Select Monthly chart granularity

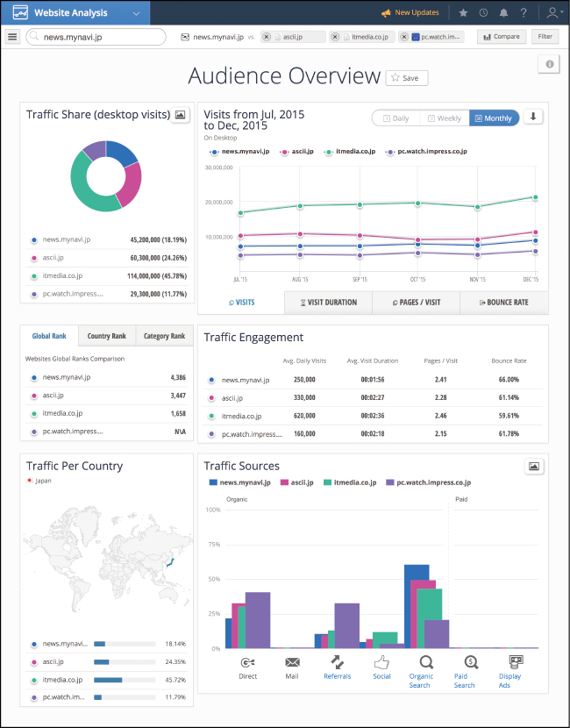[494, 118]
